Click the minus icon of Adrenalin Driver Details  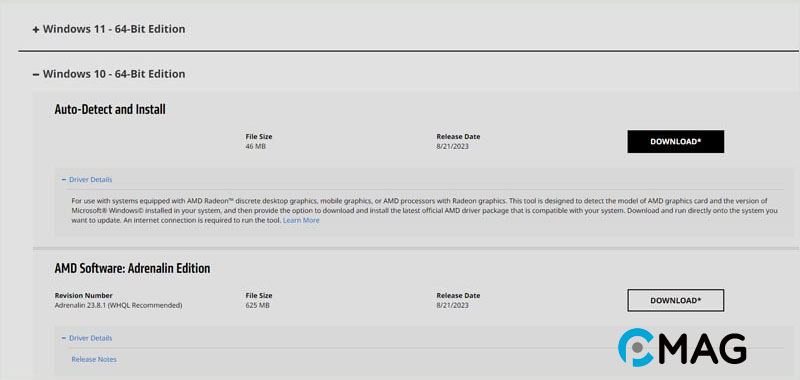point(64,338)
